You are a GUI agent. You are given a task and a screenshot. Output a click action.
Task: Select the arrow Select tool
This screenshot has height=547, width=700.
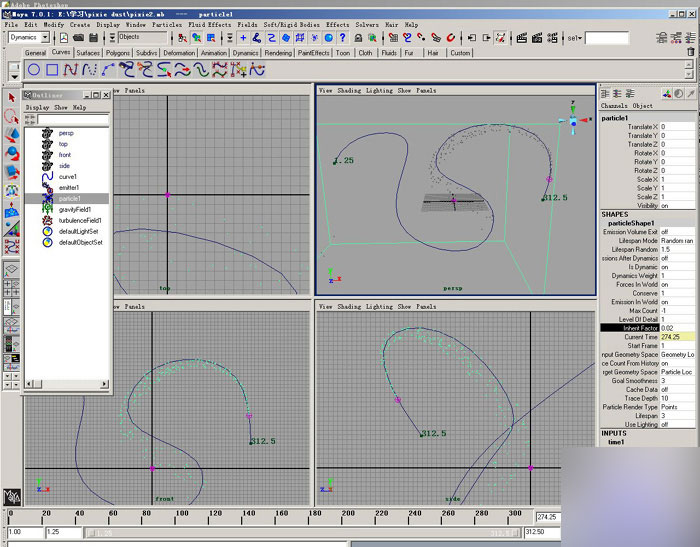11,97
